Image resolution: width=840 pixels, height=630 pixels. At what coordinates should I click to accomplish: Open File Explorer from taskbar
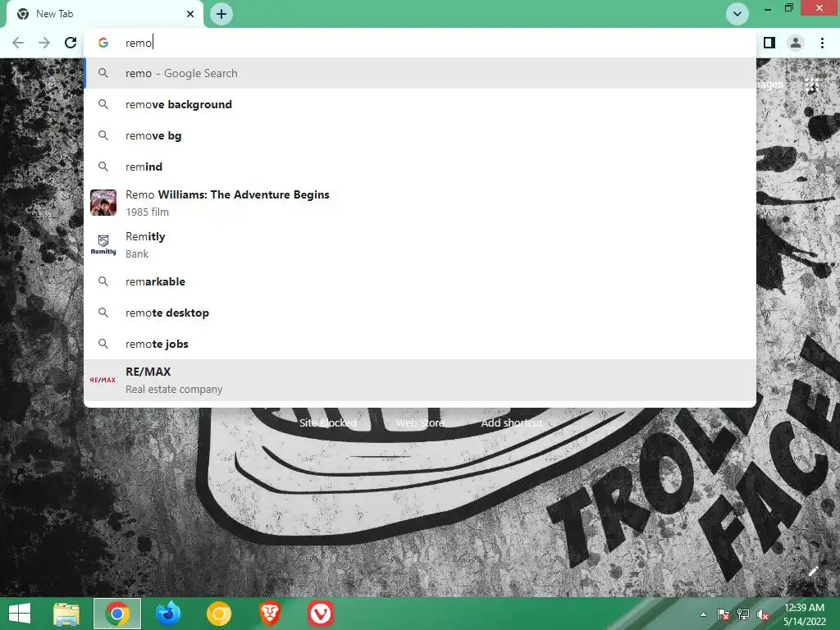coord(66,614)
